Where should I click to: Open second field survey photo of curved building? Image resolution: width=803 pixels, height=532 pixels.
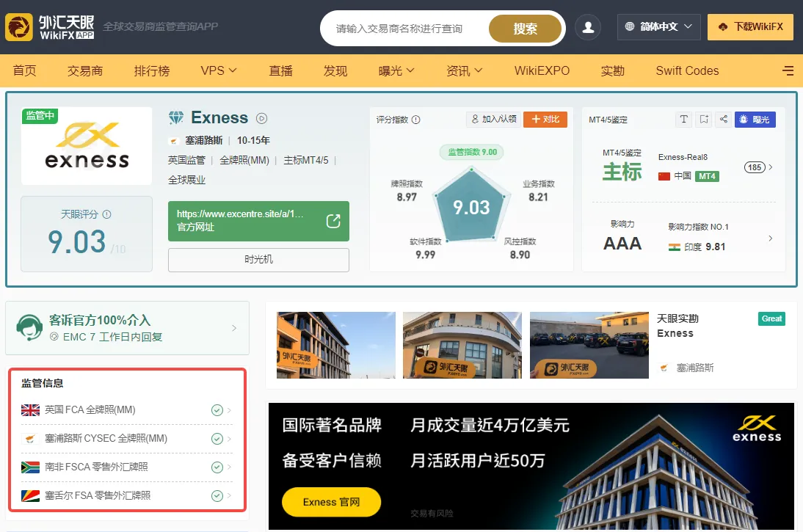[462, 345]
